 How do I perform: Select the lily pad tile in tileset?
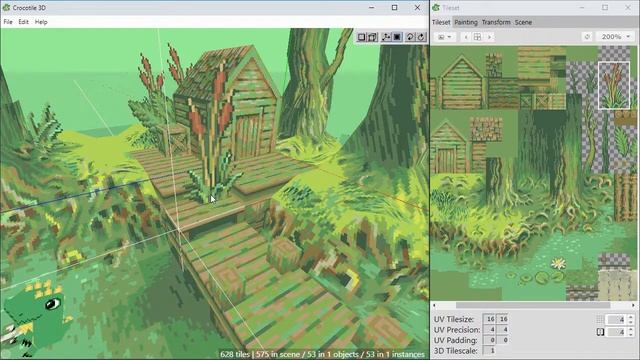click(x=541, y=278)
